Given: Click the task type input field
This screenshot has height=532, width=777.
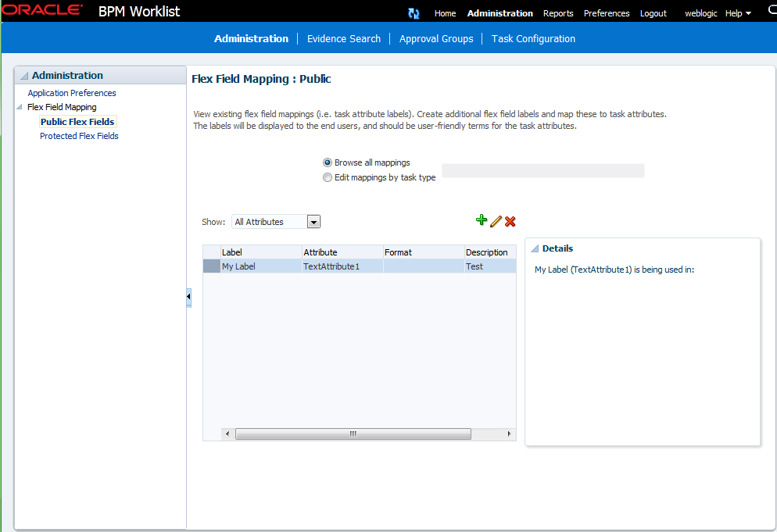Looking at the screenshot, I should pos(543,170).
